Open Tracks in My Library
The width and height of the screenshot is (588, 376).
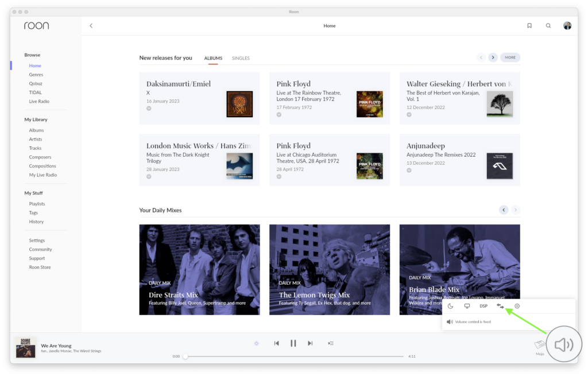pos(35,149)
